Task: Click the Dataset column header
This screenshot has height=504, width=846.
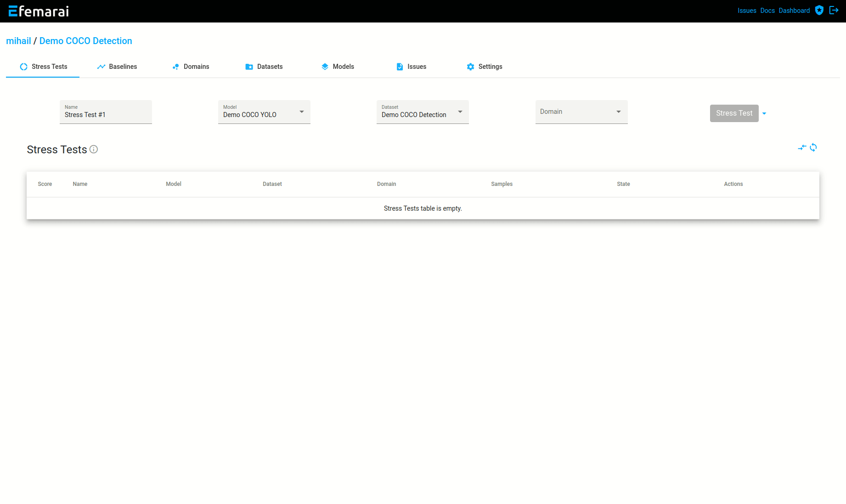Action: coord(272,184)
